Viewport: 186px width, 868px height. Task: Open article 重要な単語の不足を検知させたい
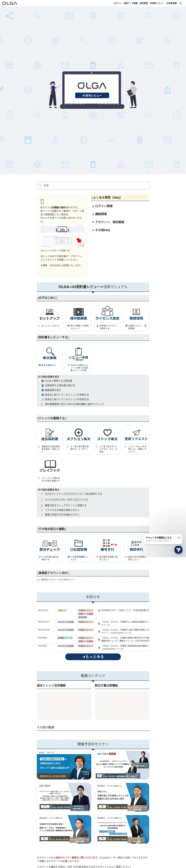(x=62, y=515)
